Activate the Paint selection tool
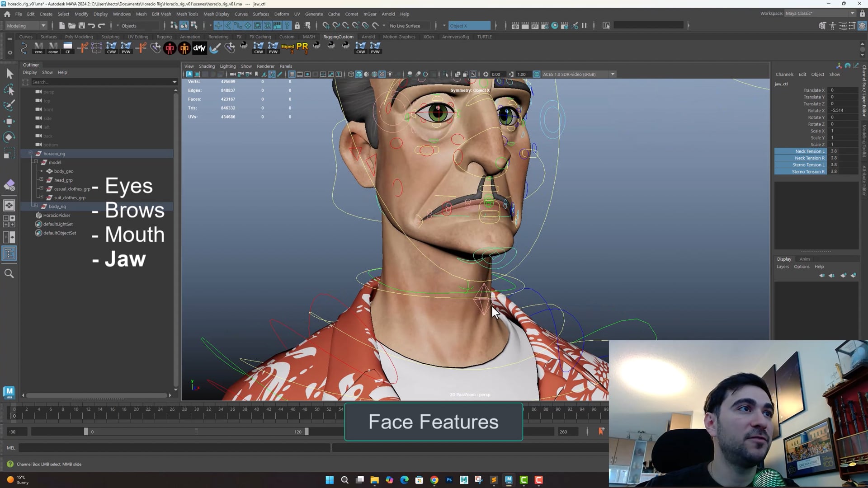The width and height of the screenshot is (868, 488). point(9,105)
